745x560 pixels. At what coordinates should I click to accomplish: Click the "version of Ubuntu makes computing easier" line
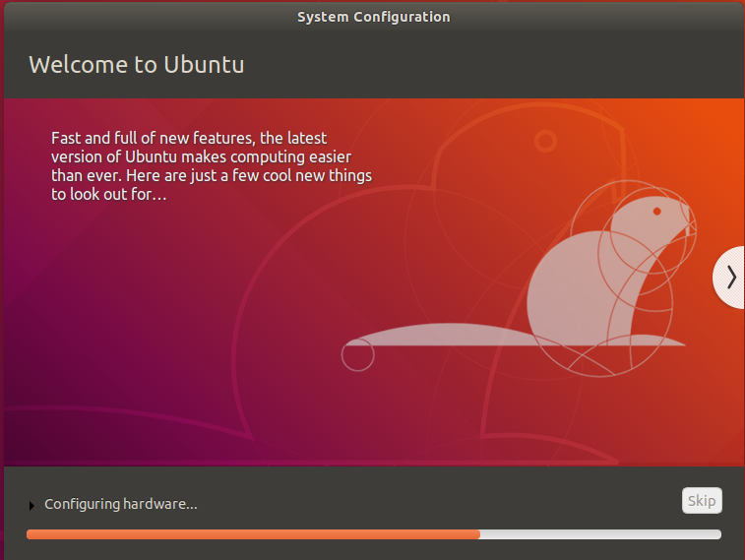(201, 156)
